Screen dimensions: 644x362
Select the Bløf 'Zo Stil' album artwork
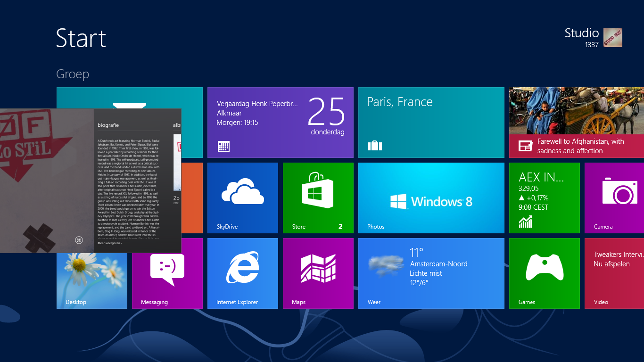pos(47,181)
